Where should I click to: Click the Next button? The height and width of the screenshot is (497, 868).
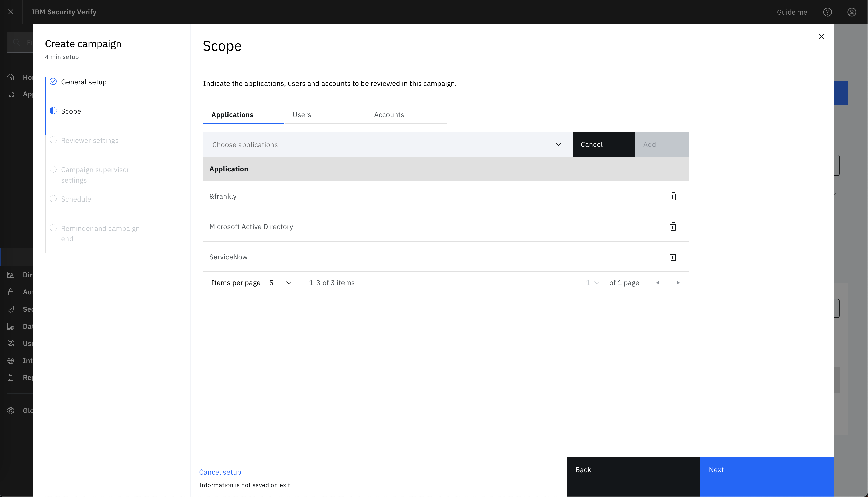pyautogui.click(x=767, y=477)
